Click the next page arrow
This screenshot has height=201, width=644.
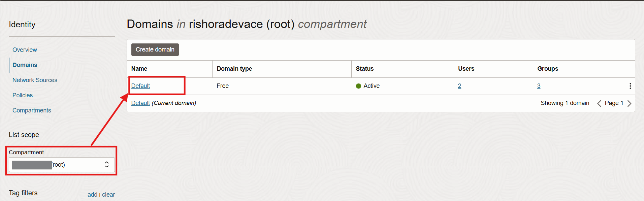pyautogui.click(x=630, y=103)
